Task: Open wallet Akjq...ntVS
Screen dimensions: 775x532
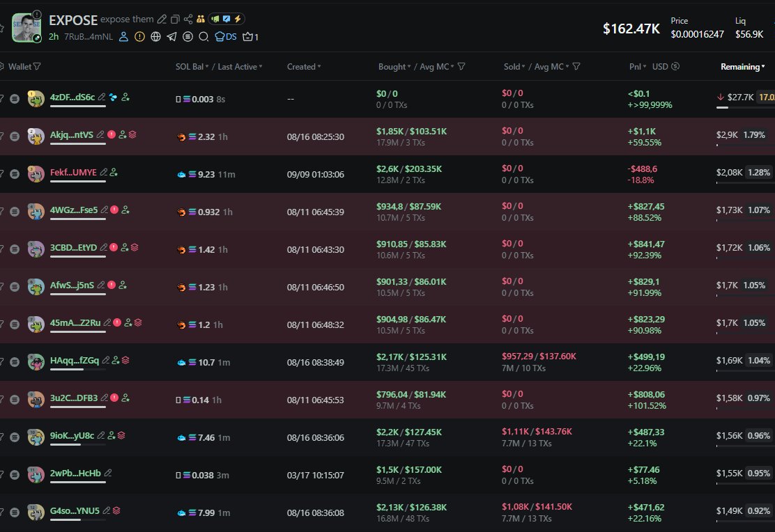Action: pyautogui.click(x=71, y=134)
